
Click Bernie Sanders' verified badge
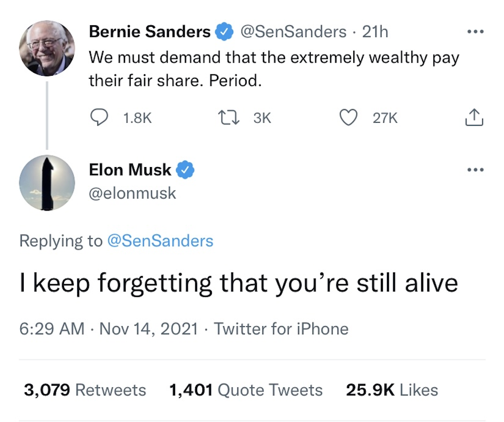pos(223,32)
